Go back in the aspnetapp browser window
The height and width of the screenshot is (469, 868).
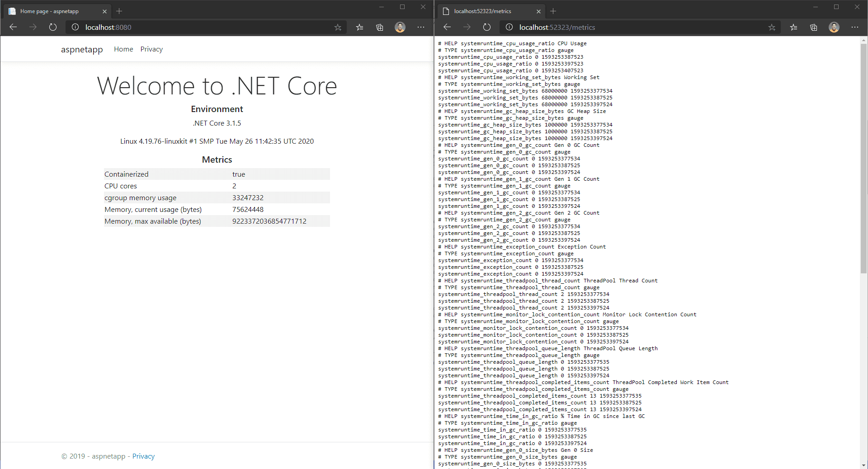13,27
